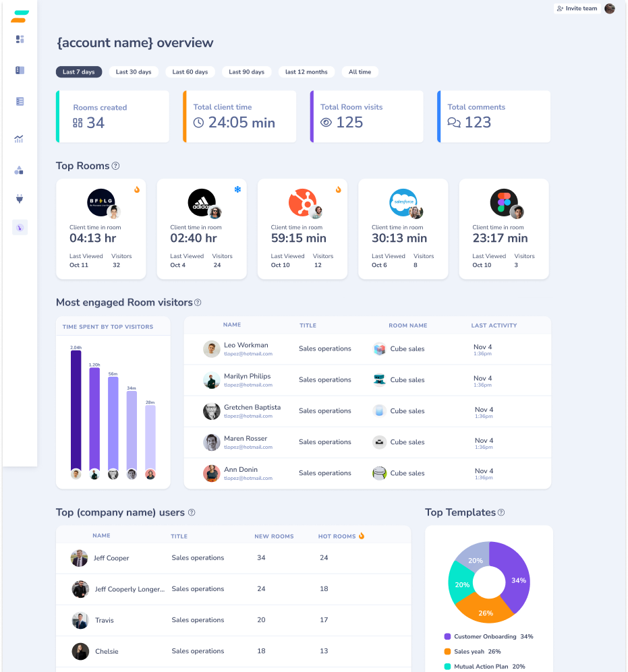Image resolution: width=628 pixels, height=672 pixels.
Task: Click the Total Room visits stat card
Action: click(x=367, y=117)
